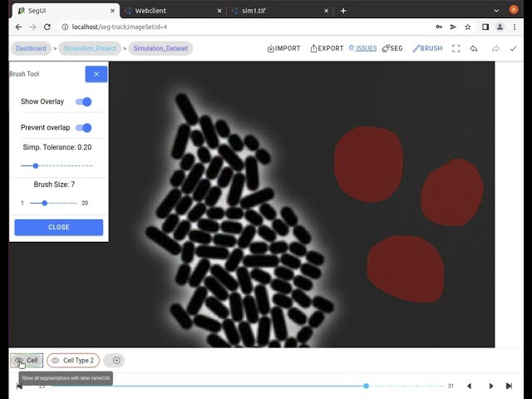This screenshot has height=399, width=532.
Task: View site information icon
Action: tap(65, 27)
